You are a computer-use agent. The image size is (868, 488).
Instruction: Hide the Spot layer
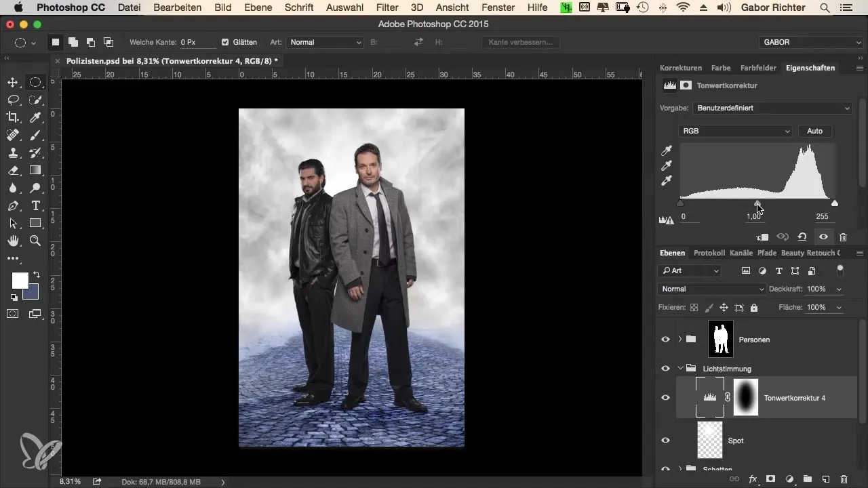point(665,440)
